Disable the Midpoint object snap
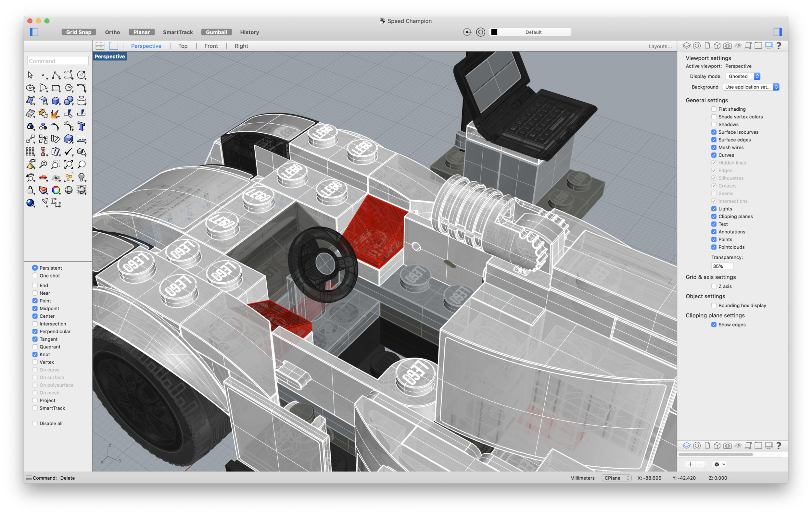Image resolution: width=812 pixels, height=515 pixels. coord(35,308)
